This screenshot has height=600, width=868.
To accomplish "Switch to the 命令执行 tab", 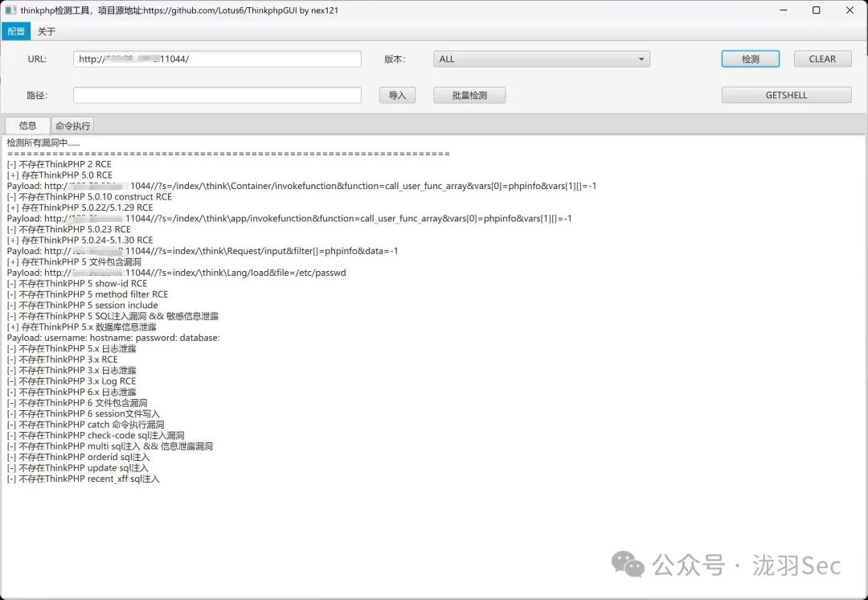I will point(72,125).
